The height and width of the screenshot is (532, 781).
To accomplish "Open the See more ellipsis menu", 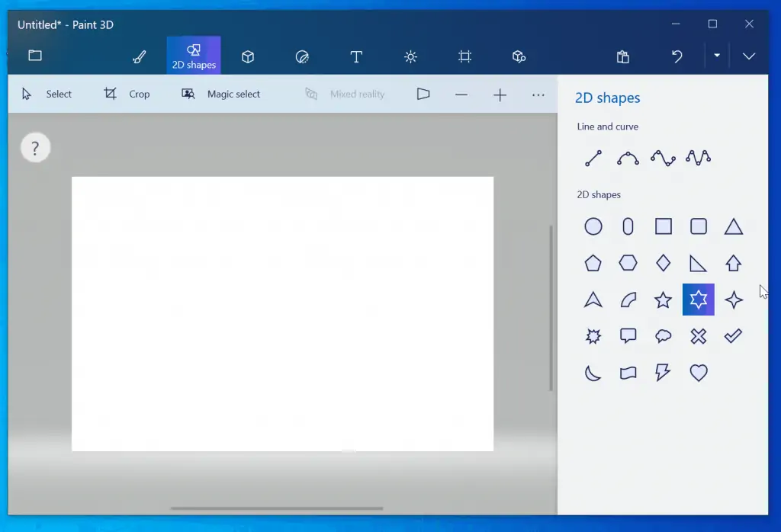I will pyautogui.click(x=538, y=94).
